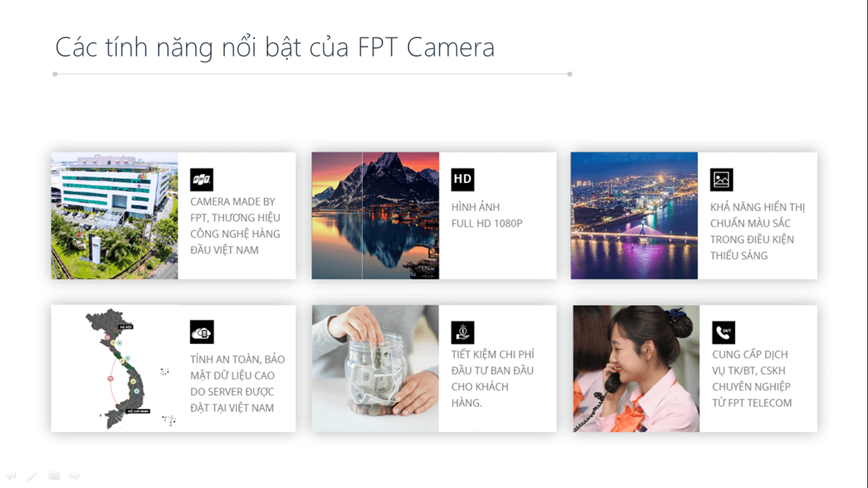Image resolution: width=868 pixels, height=488 pixels.
Task: Advance to next slide with right arrow
Action: (75, 475)
